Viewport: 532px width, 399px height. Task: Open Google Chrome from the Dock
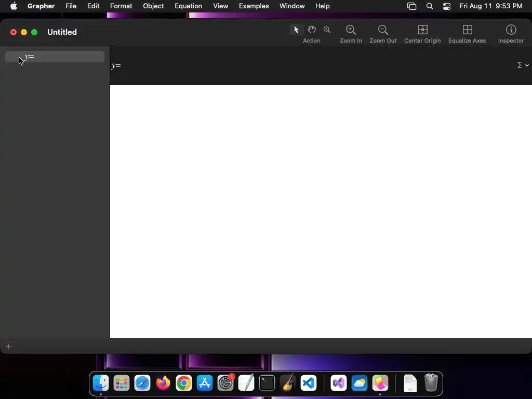click(184, 383)
